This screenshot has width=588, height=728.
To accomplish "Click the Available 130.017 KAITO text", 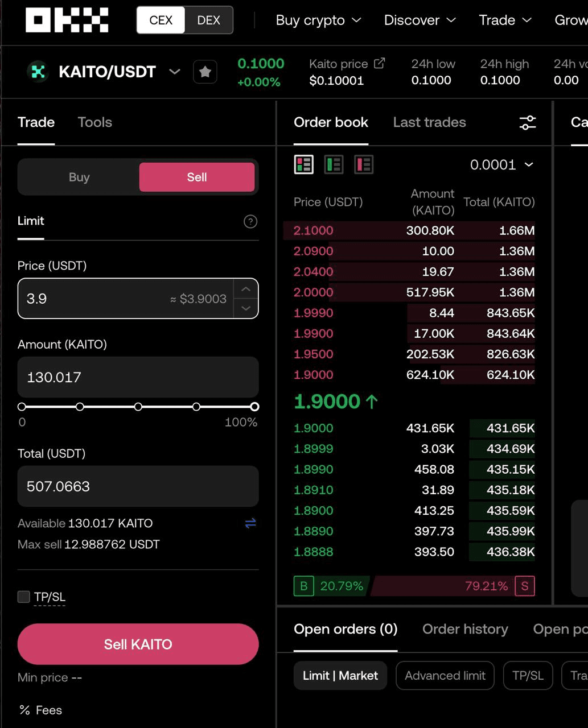I will coord(85,523).
